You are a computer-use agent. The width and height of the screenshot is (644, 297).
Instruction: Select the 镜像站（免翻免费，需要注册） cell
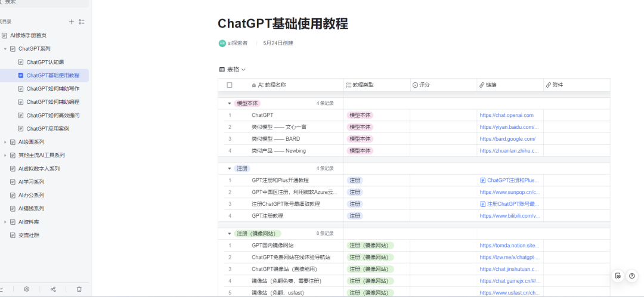tap(286, 281)
